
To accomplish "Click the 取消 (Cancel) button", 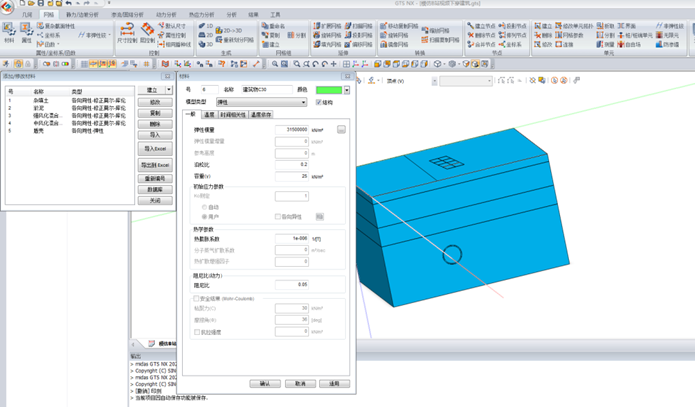I will pyautogui.click(x=300, y=384).
